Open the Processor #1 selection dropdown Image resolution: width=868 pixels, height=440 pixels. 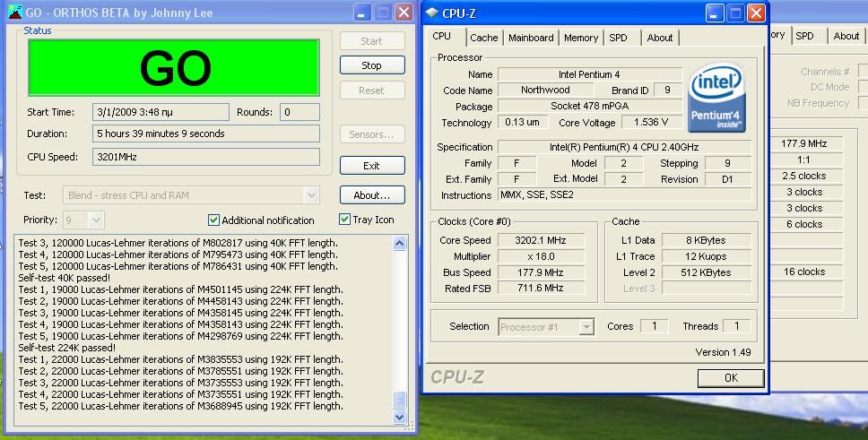[x=587, y=327]
